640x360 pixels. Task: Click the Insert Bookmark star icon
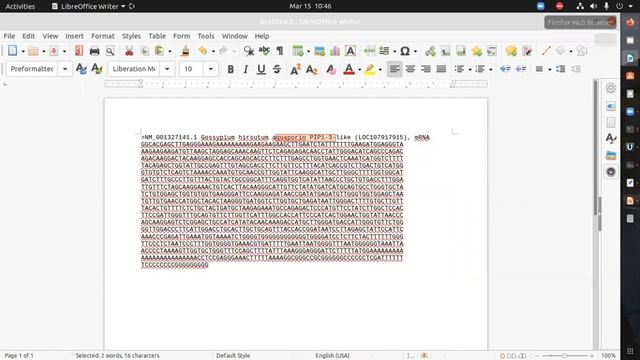(476, 51)
